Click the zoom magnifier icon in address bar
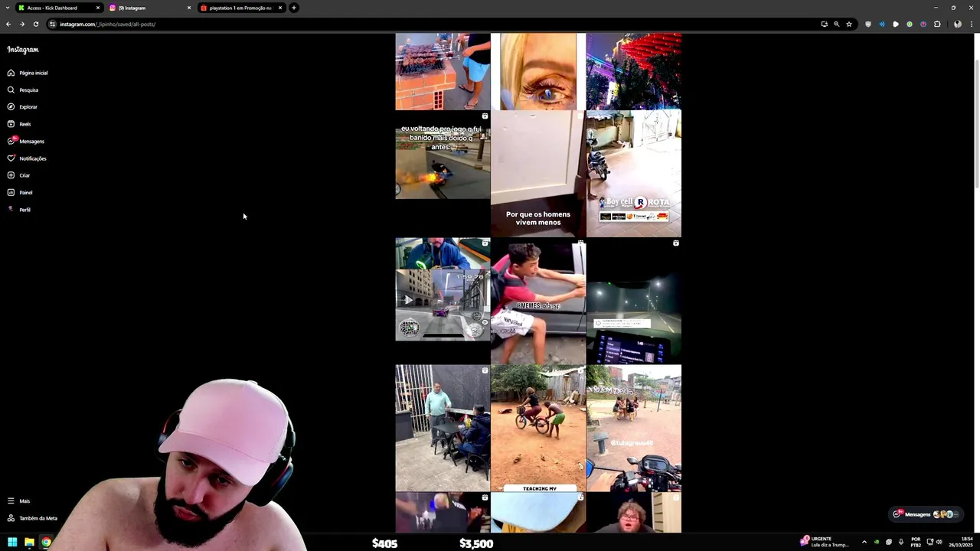Screen dimensions: 980x551 click(x=836, y=24)
